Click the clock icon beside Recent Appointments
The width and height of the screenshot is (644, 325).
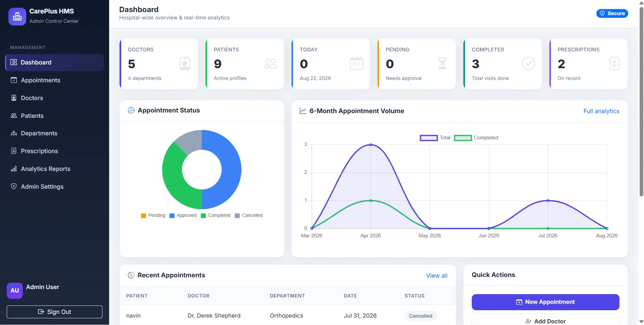[131, 275]
